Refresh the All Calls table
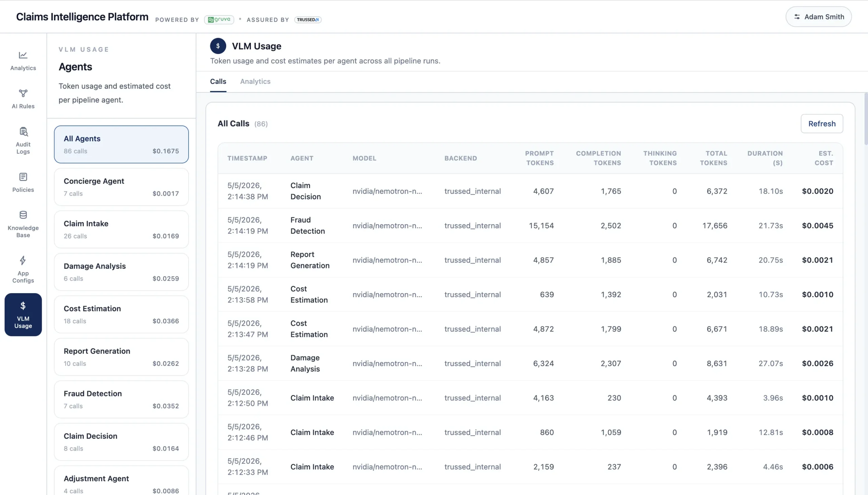 click(822, 123)
